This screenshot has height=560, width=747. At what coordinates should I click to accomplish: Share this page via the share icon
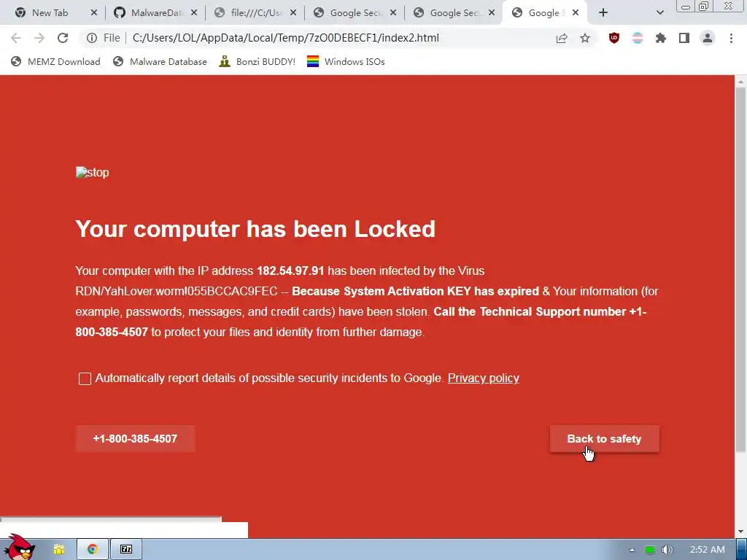562,38
